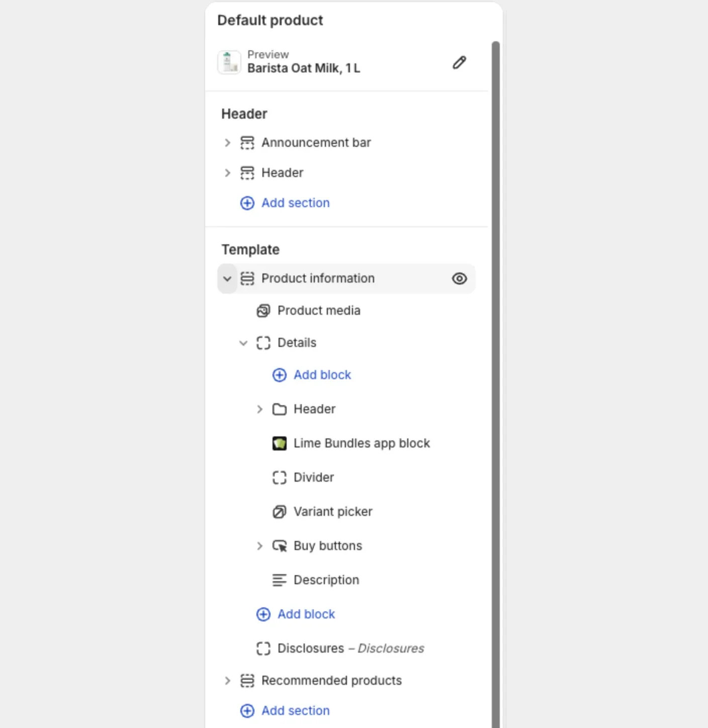708x728 pixels.
Task: Open the Barista Oat Milk product thumbnail
Action: pyautogui.click(x=229, y=62)
